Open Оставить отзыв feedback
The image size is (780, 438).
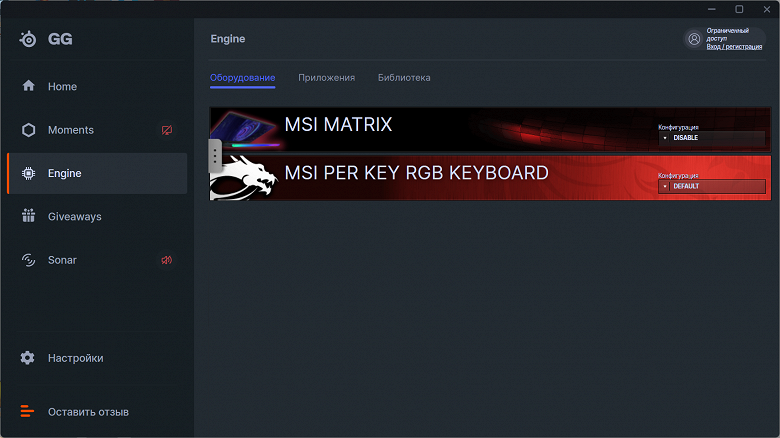[x=97, y=412]
